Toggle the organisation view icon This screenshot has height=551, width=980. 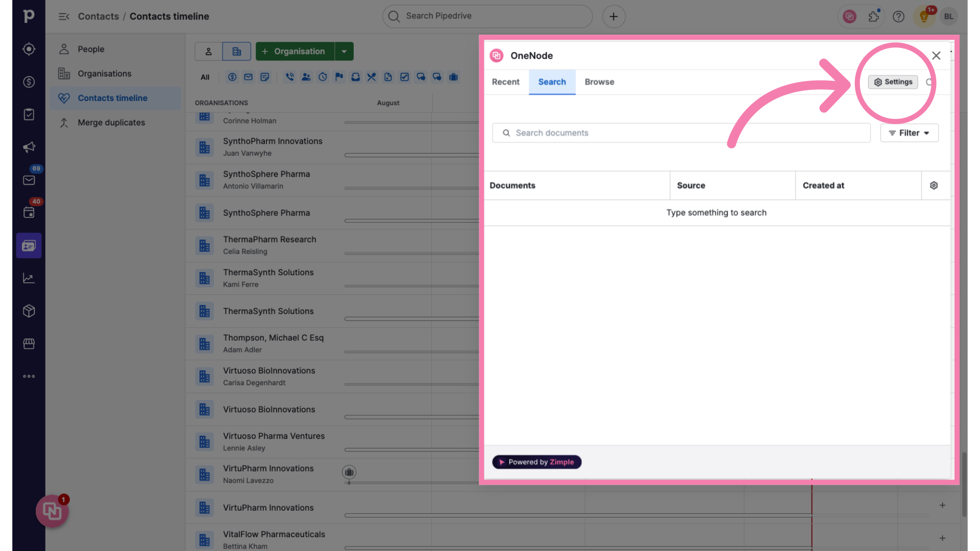click(236, 51)
